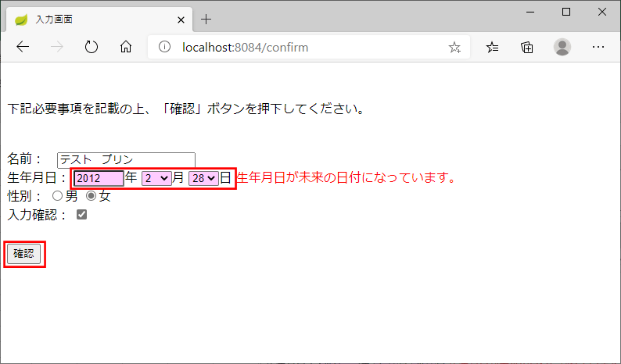
Task: Click the 性別： label
Action: point(25,196)
